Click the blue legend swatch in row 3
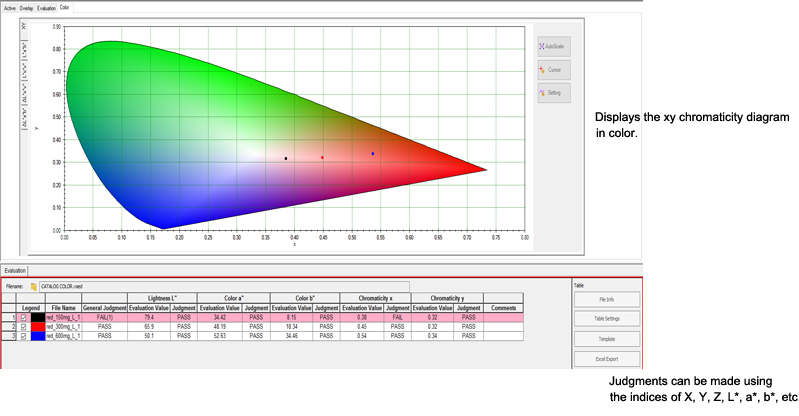This screenshot has height=416, width=799. click(38, 336)
